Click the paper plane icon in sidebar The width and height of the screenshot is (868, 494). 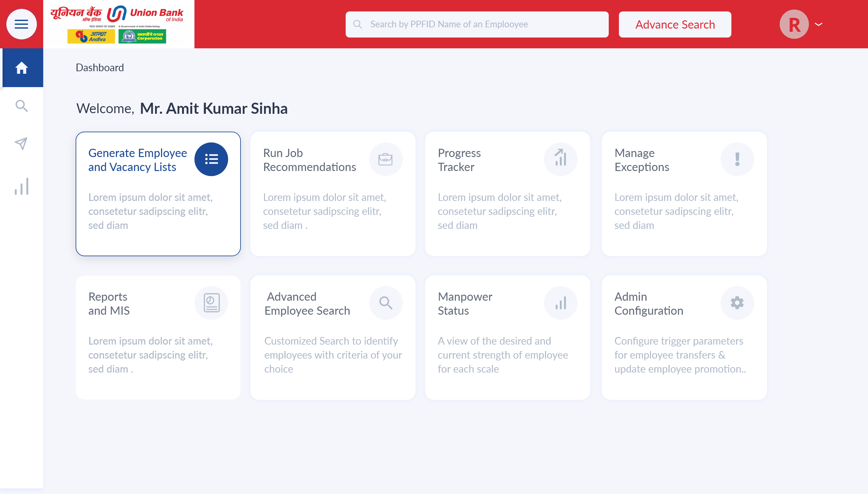point(21,143)
